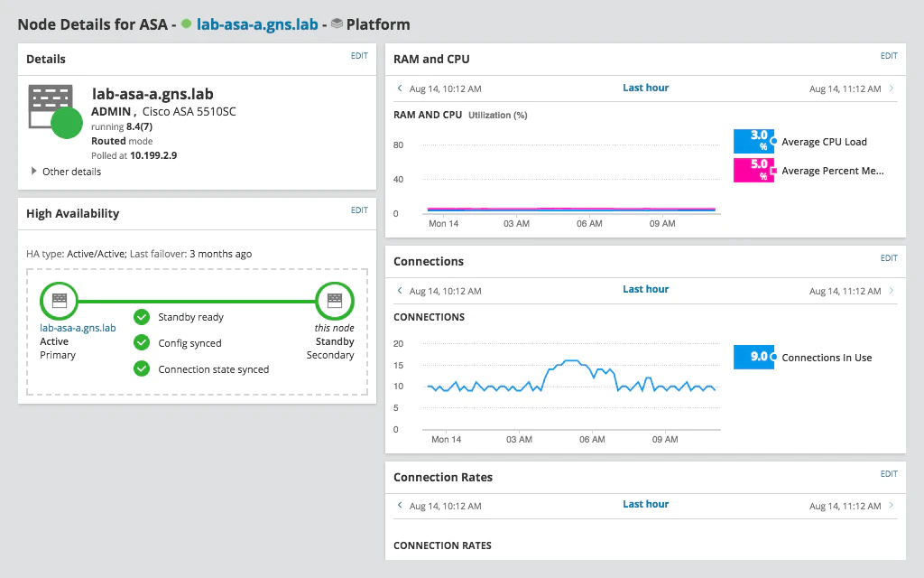Switch RAM and CPU view to Last hour
The image size is (924, 578).
[645, 87]
